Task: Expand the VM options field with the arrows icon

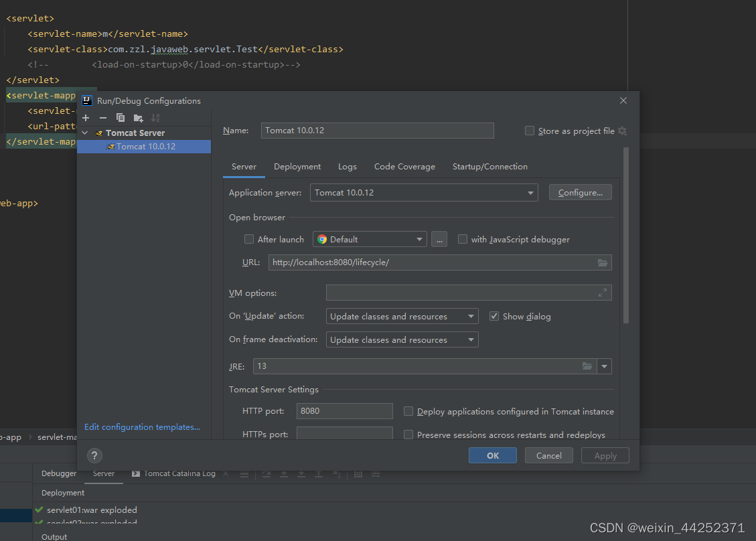Action: pyautogui.click(x=603, y=293)
